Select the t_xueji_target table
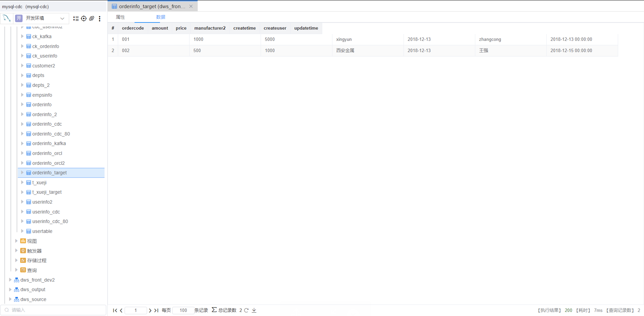Screen dimensions: 644x316 coord(47,192)
